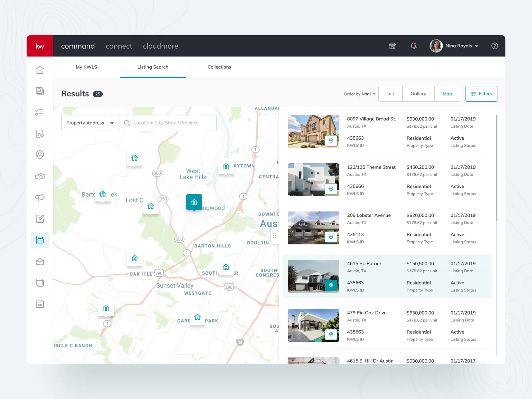The width and height of the screenshot is (532, 399).
Task: Switch to the Collections tab
Action: coord(219,67)
